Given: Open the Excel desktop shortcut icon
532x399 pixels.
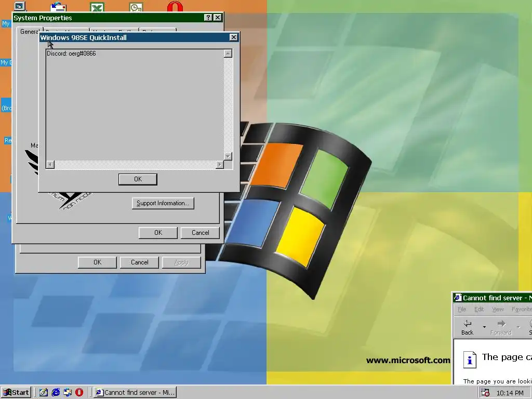Looking at the screenshot, I should point(97,6).
